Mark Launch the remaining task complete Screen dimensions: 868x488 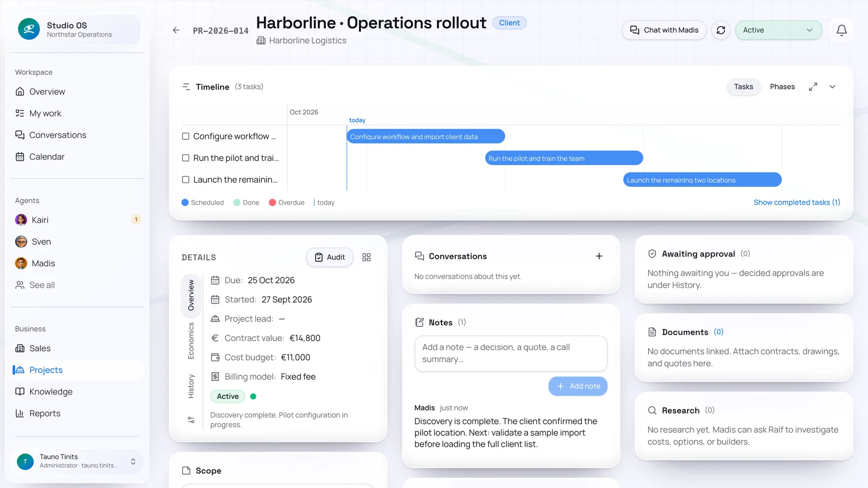pyautogui.click(x=186, y=180)
